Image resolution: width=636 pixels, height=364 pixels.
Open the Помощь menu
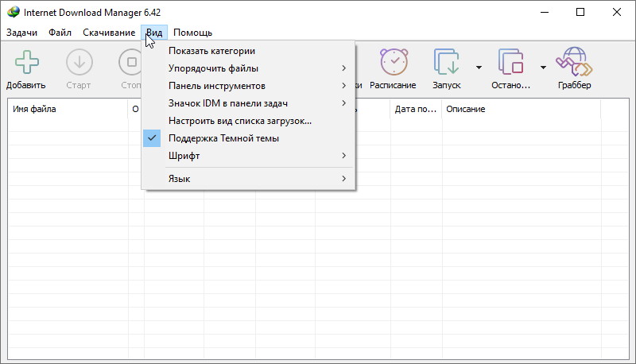tap(192, 33)
